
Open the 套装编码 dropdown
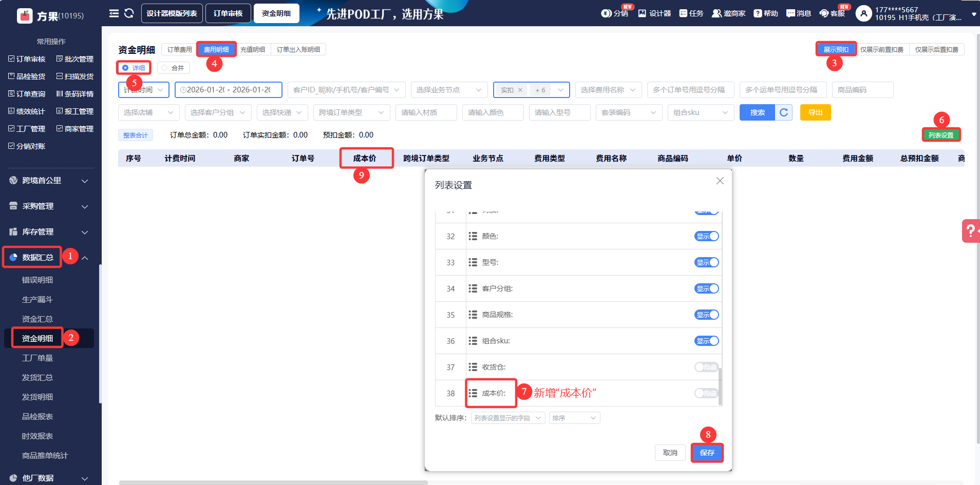click(629, 112)
